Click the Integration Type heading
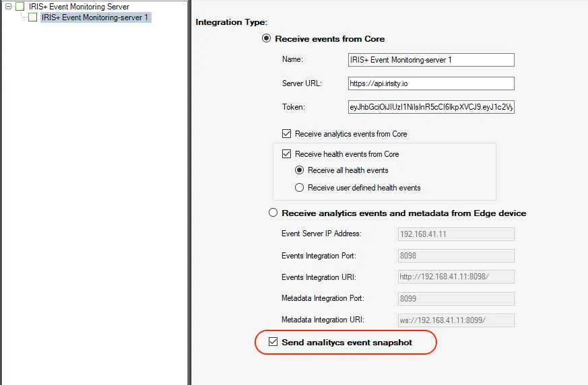The width and height of the screenshot is (588, 385). pos(232,22)
